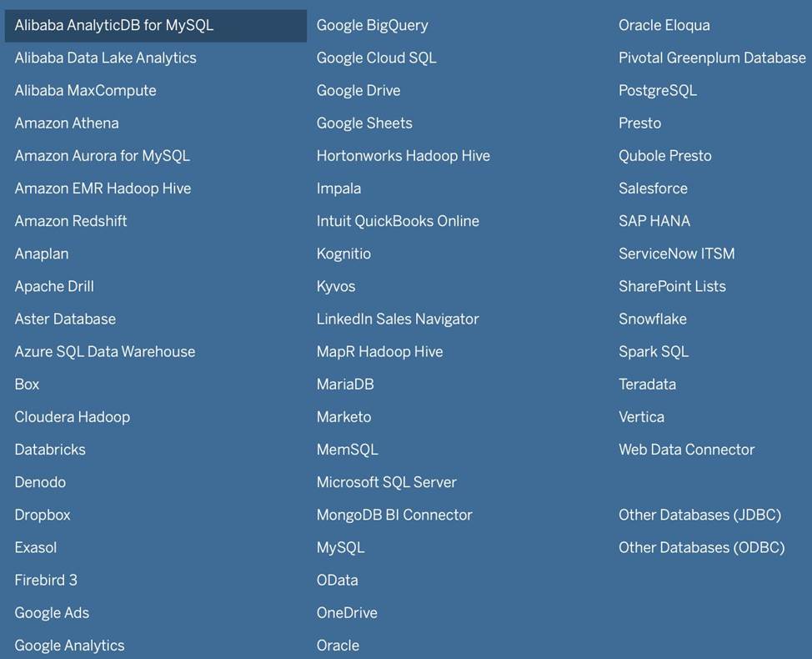Select the Databricks connector
The image size is (812, 659).
coord(50,450)
